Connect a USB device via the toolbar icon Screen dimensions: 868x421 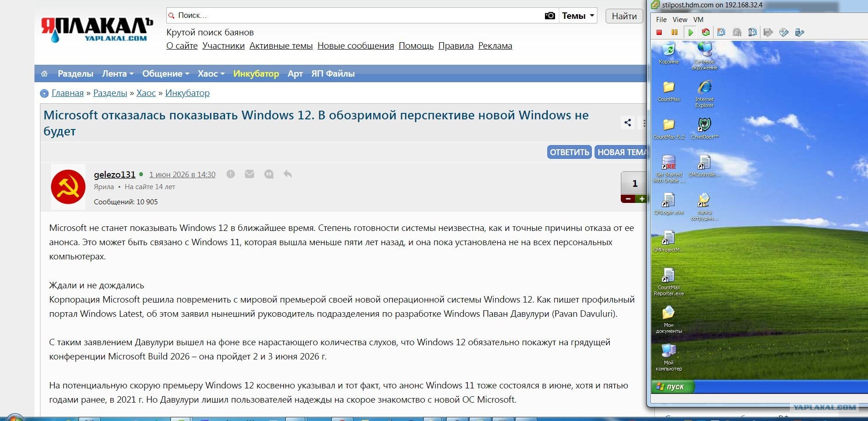pyautogui.click(x=800, y=32)
